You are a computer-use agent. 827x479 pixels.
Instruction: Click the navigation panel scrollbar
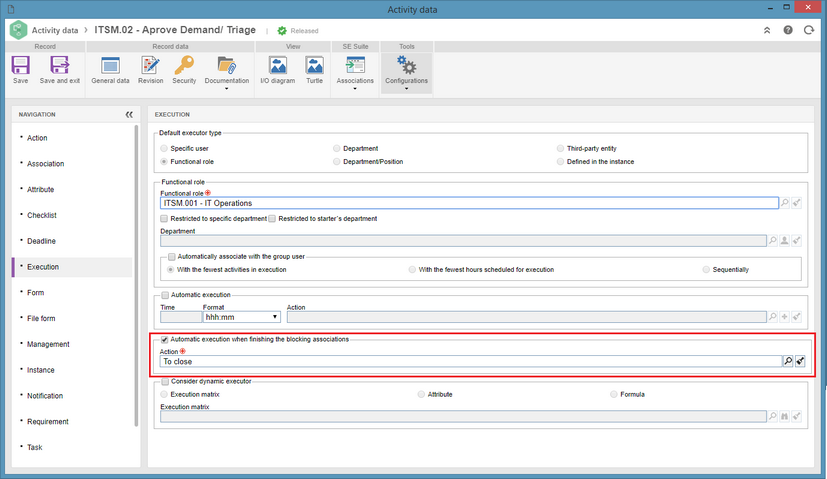click(x=136, y=275)
